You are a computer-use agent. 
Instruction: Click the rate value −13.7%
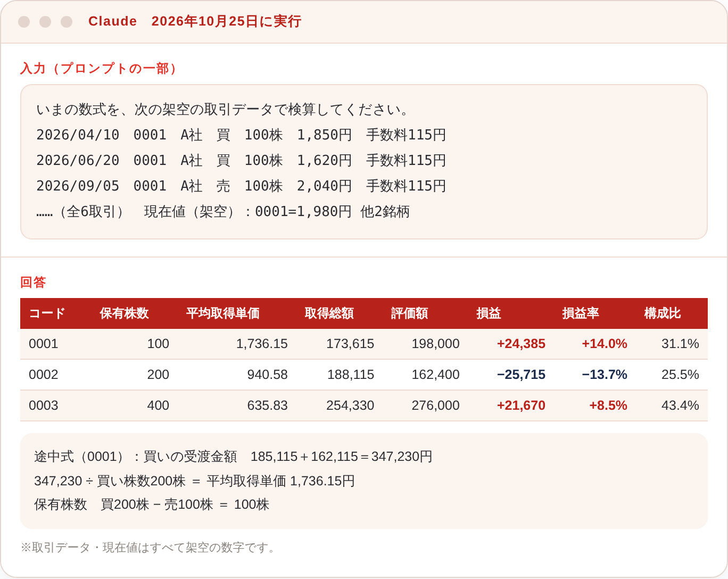[605, 375]
